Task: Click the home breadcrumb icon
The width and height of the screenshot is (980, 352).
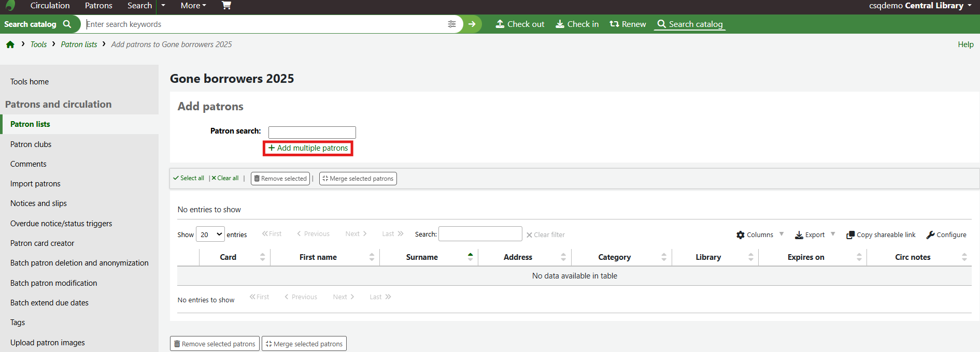Action: pos(10,45)
